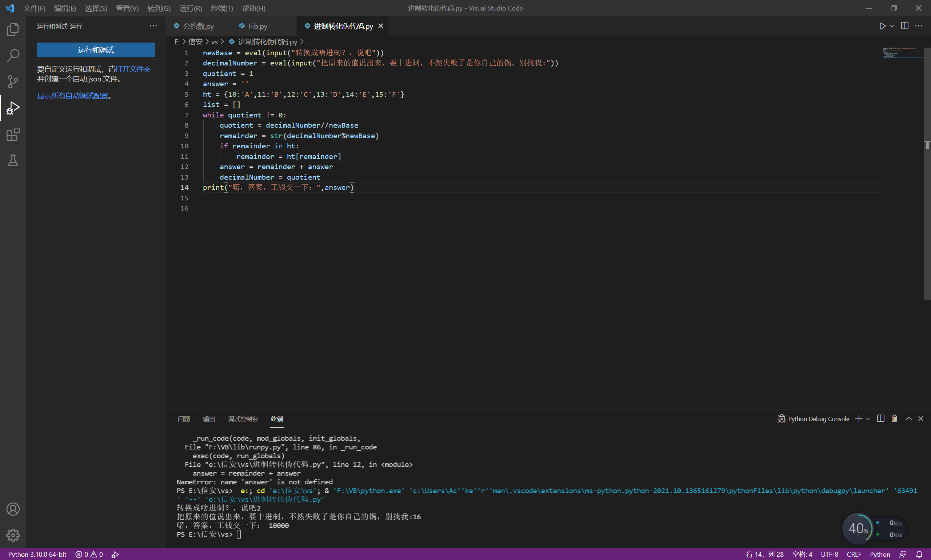
Task: Click breadcrumb drive E:
Action: coord(177,41)
